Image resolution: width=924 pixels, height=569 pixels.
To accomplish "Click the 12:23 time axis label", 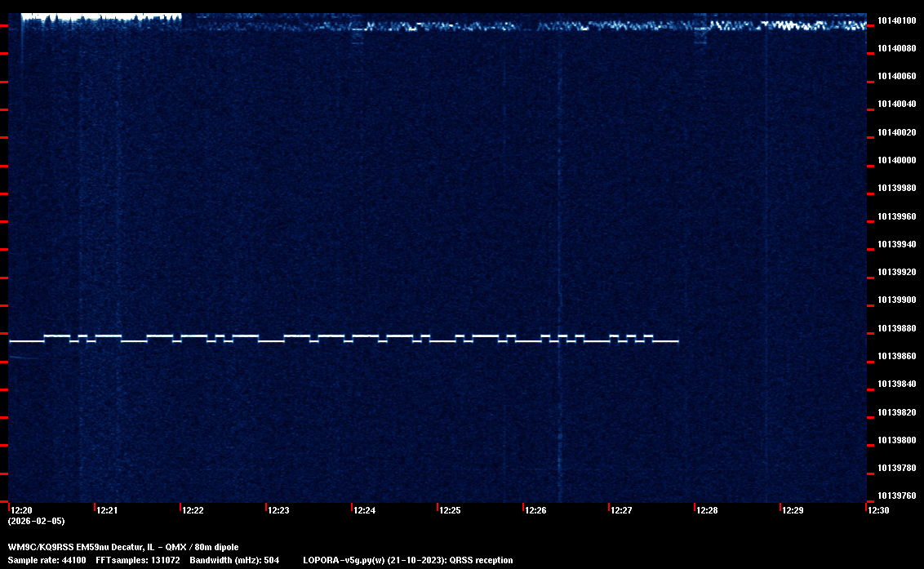I will pos(278,510).
